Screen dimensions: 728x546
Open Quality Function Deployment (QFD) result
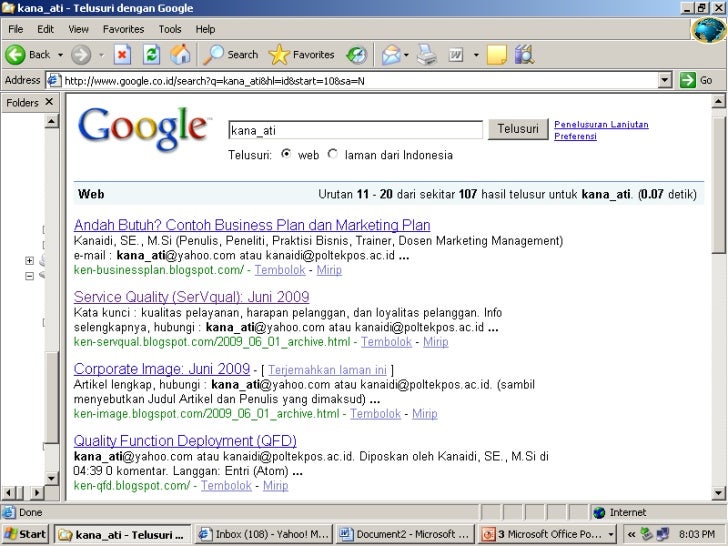185,441
